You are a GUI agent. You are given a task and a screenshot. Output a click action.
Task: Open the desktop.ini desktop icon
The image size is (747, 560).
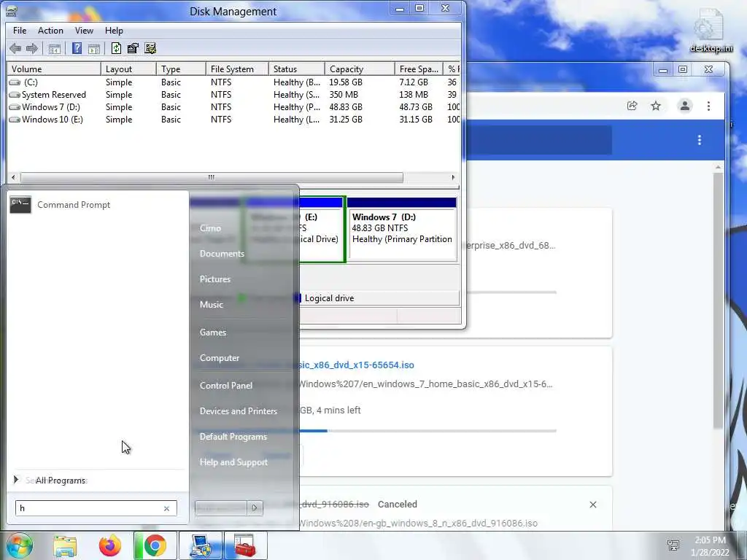click(x=711, y=30)
